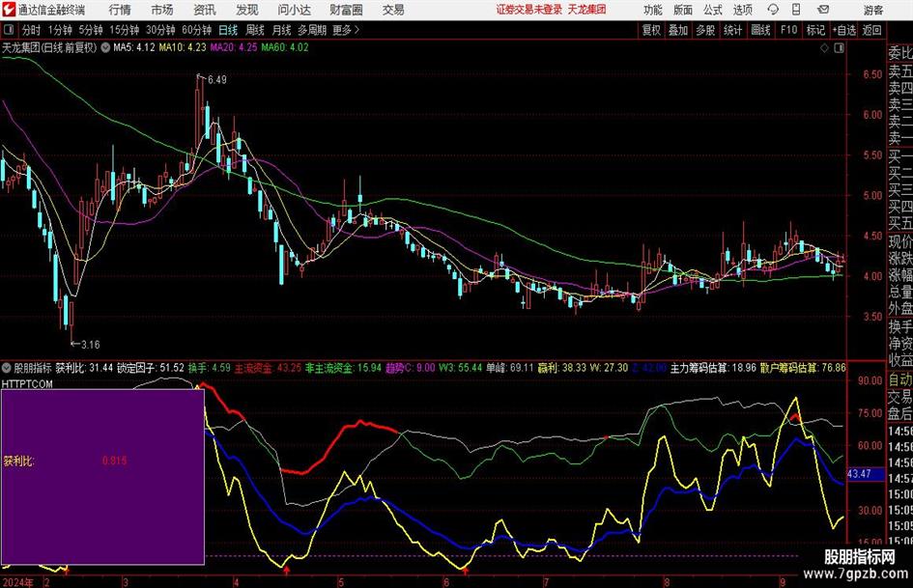Click the 主力筹码估算: 18.96 value

pyautogui.click(x=713, y=368)
